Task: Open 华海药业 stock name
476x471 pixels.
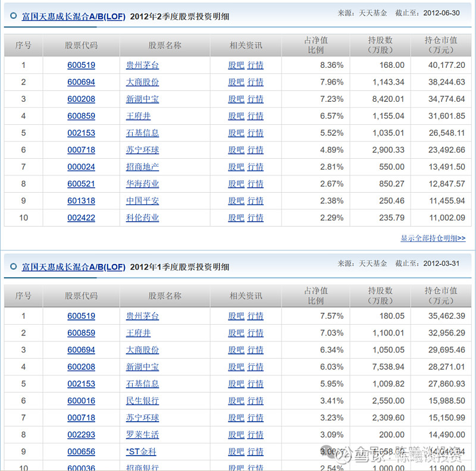Action: (x=142, y=184)
